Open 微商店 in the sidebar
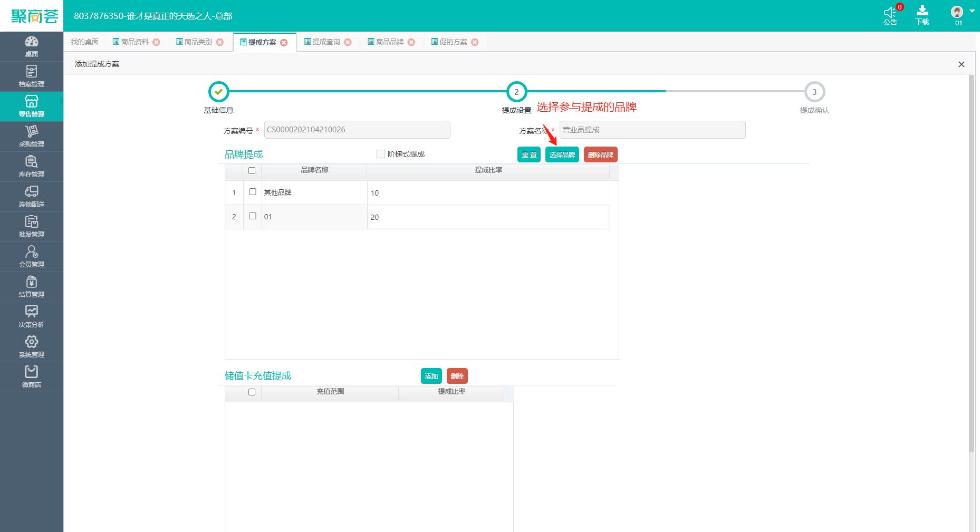 32,377
